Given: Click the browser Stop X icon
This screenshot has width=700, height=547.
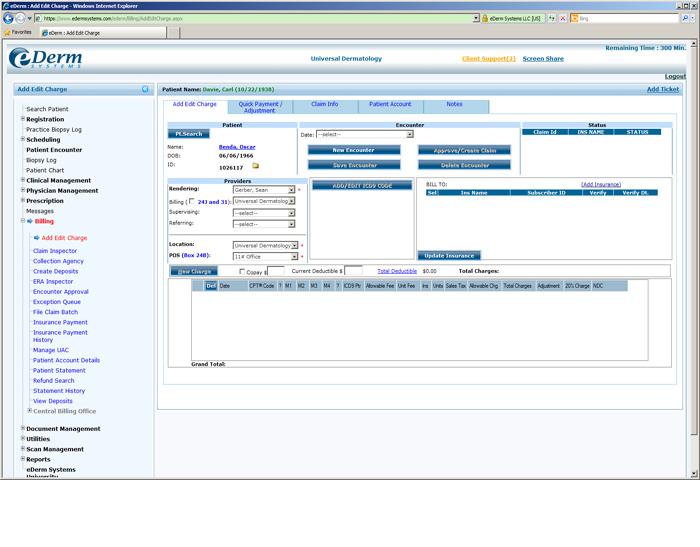Looking at the screenshot, I should point(563,18).
